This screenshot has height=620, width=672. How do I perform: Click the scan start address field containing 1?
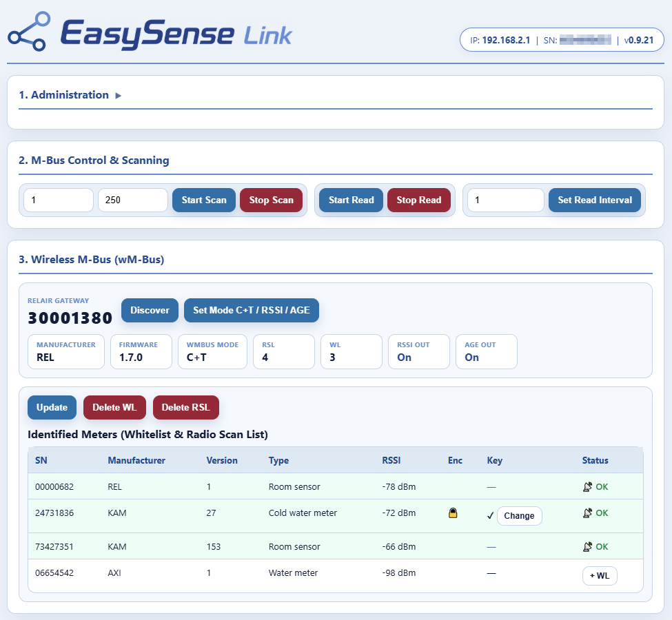tap(59, 200)
